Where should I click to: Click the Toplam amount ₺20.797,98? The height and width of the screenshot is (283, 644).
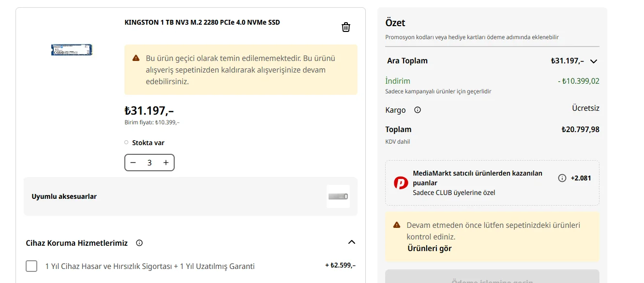pyautogui.click(x=580, y=129)
